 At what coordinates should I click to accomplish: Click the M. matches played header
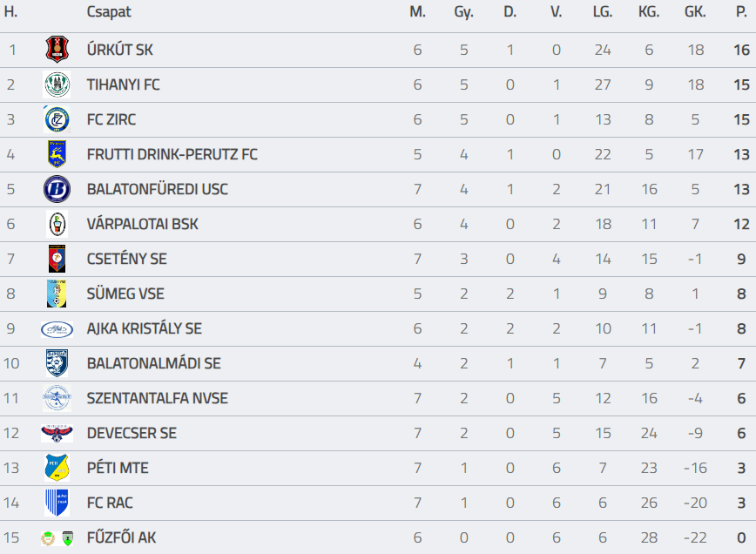tap(417, 12)
